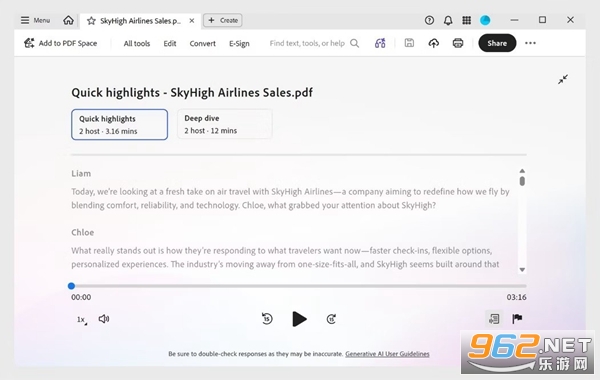
Task: Click the transcript scrollbar thumb
Action: coord(522,181)
